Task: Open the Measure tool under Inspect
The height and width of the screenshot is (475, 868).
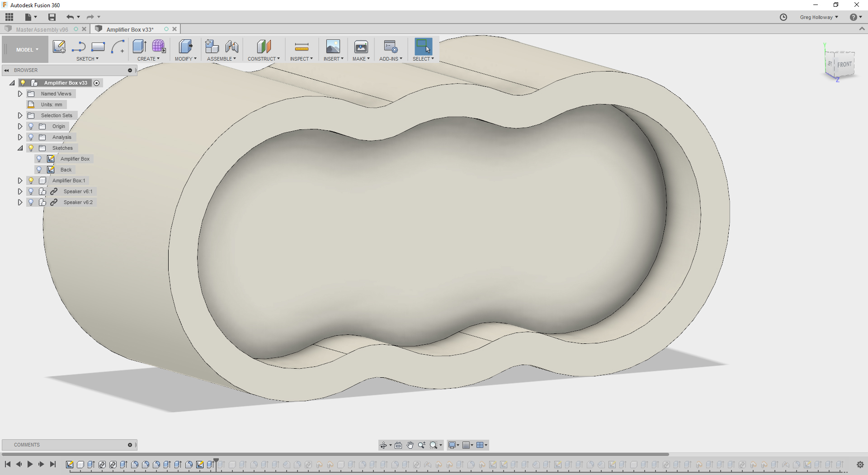Action: point(301,47)
